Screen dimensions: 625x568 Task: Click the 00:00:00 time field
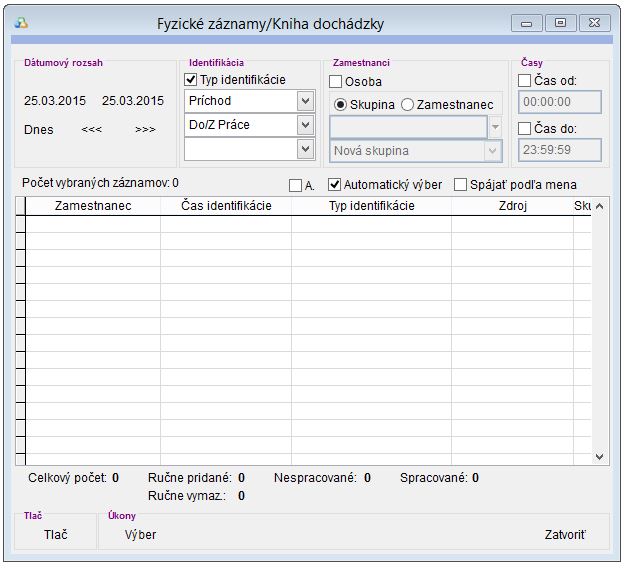(560, 102)
